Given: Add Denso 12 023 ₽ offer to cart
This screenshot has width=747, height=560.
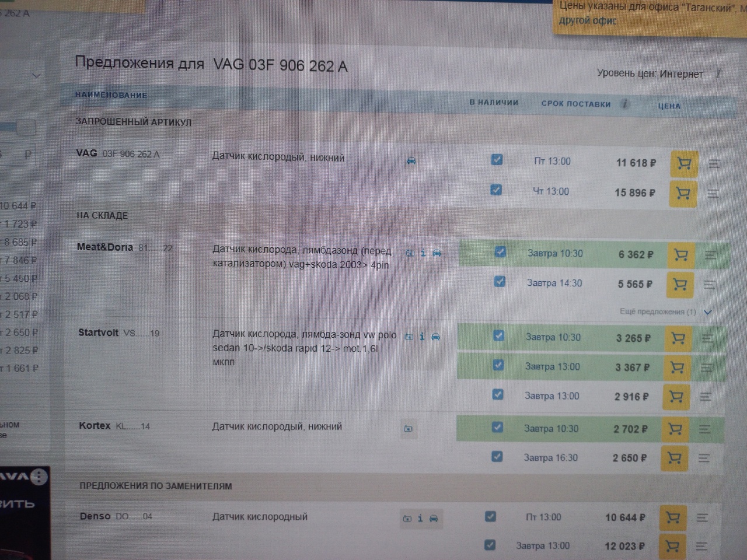Looking at the screenshot, I should coord(672,547).
